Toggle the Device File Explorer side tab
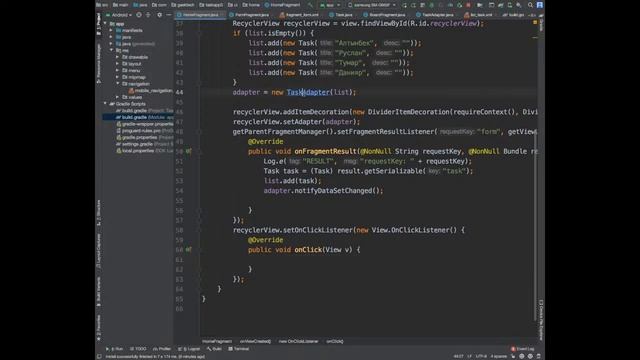The height and width of the screenshot is (360, 640). pos(541,320)
